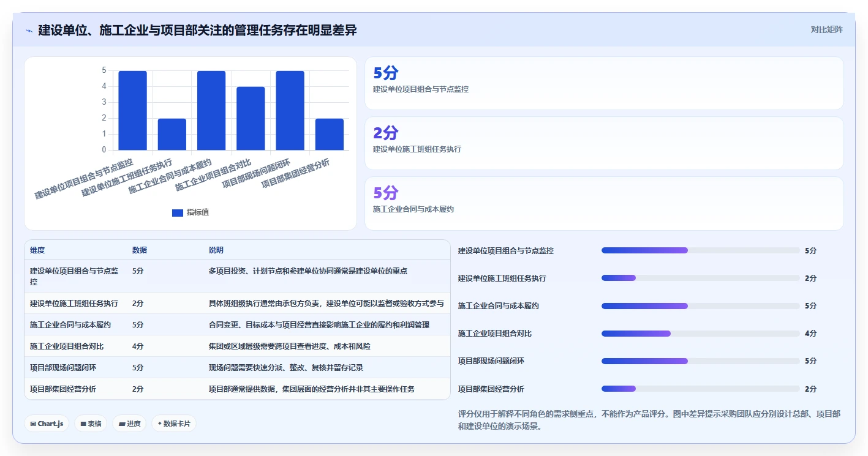Click the progress bar of 项目部集团经营分析
Image resolution: width=868 pixels, height=456 pixels.
(701, 389)
